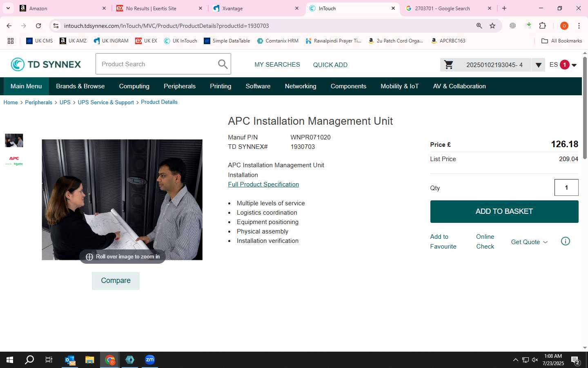The image size is (588, 368).
Task: Open Chrome three-dot menu
Action: pos(579,26)
